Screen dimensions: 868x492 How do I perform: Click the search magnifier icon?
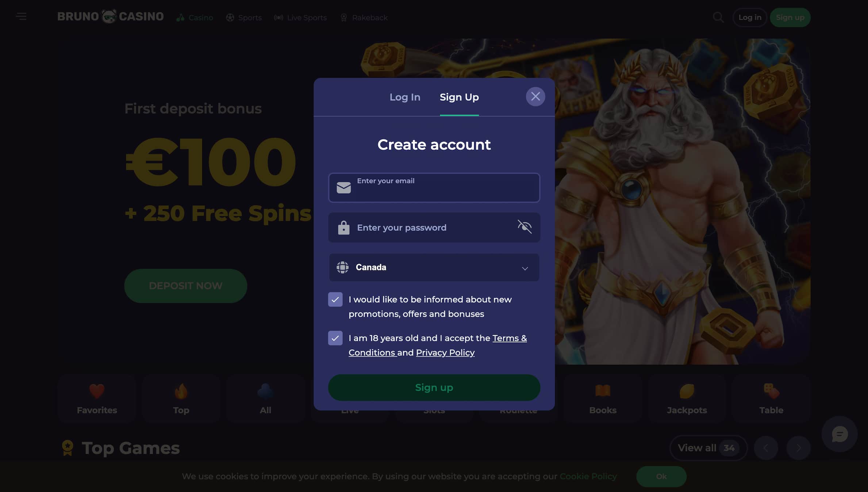pyautogui.click(x=718, y=18)
